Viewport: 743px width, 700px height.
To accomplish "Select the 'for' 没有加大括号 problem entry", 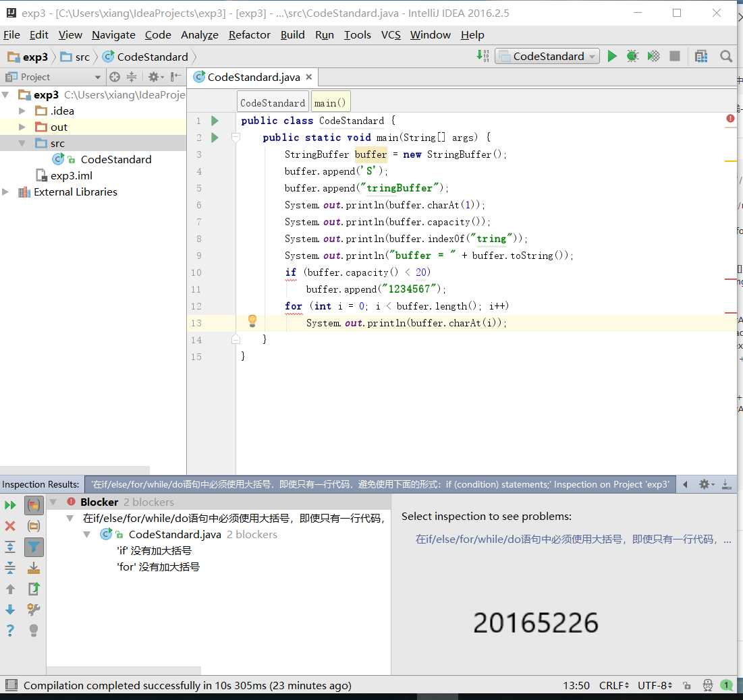I will [159, 567].
